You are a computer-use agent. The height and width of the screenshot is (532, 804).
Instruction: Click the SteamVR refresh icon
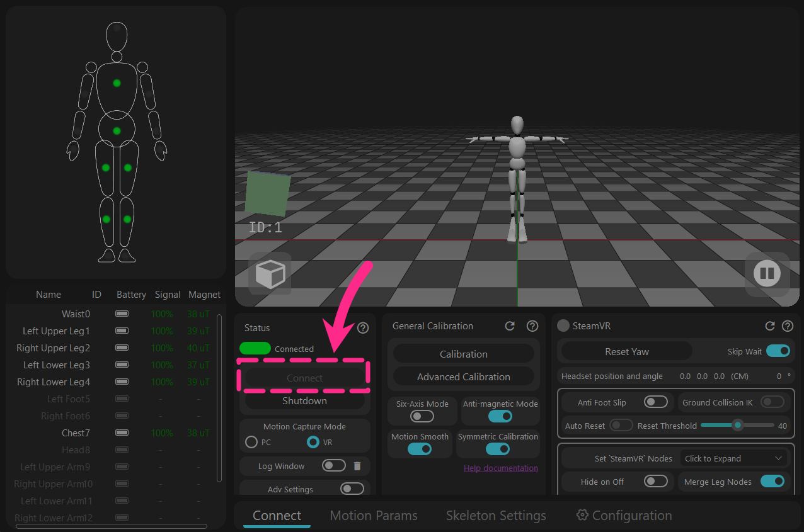(769, 326)
